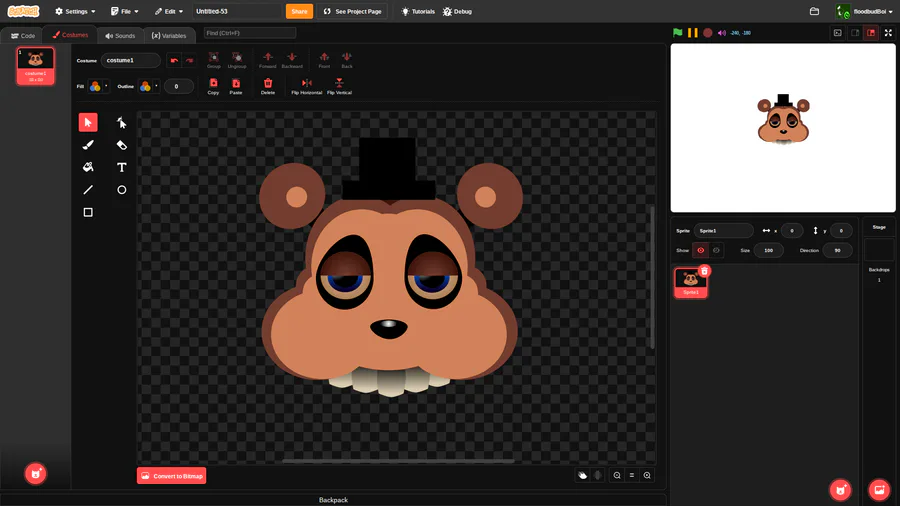Screen dimensions: 900x506
Task: Click the Choose a Backdrop button
Action: [879, 489]
